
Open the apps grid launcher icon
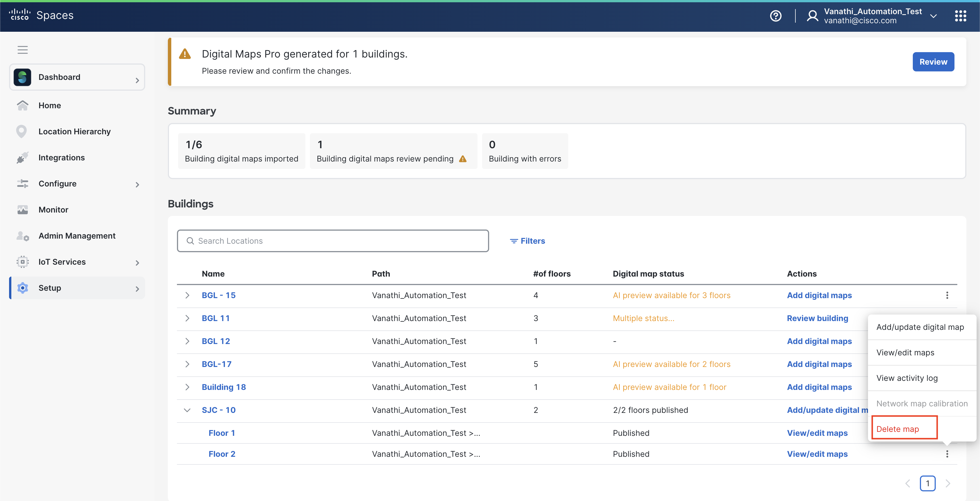tap(960, 16)
